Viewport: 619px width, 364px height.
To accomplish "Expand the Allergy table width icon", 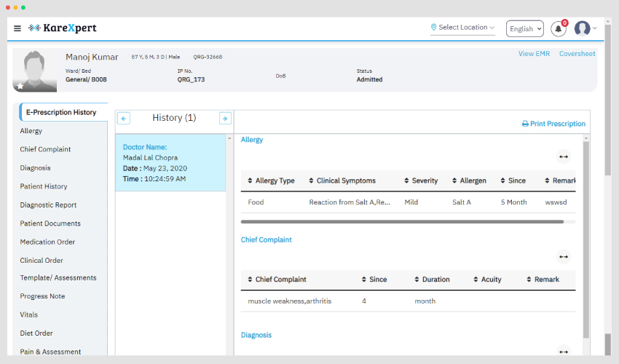I will click(x=564, y=157).
